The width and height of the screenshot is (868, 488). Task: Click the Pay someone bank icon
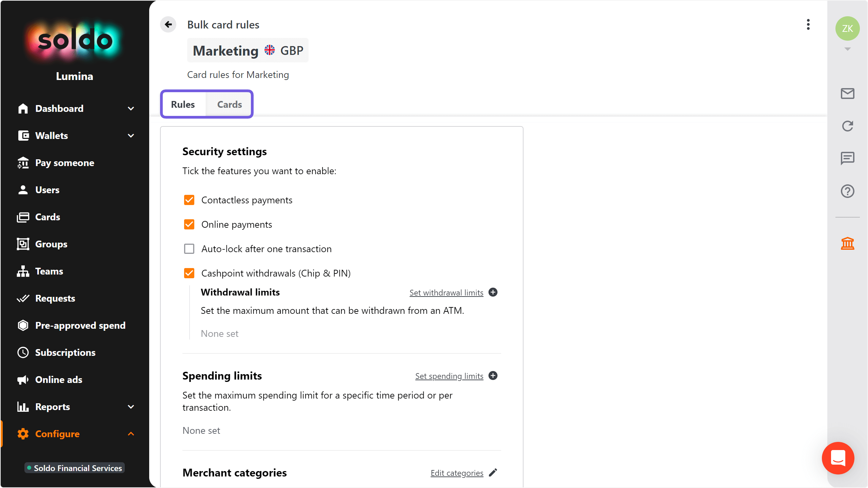pos(23,163)
